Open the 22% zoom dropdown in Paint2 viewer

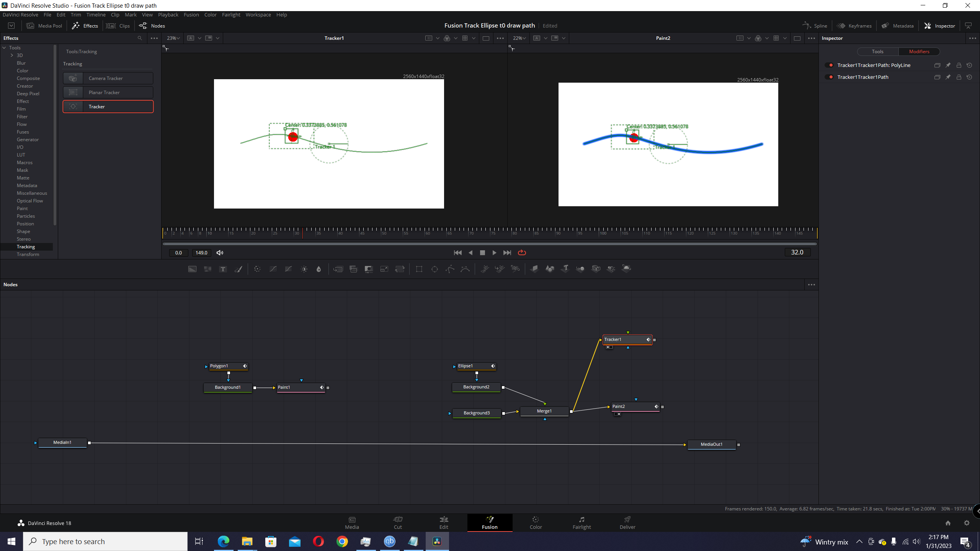(x=519, y=38)
